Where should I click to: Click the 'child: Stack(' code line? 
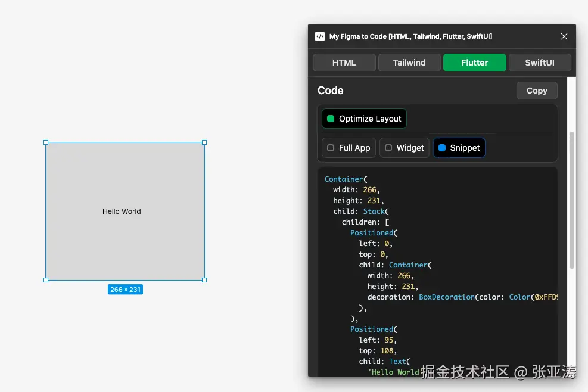tap(361, 211)
